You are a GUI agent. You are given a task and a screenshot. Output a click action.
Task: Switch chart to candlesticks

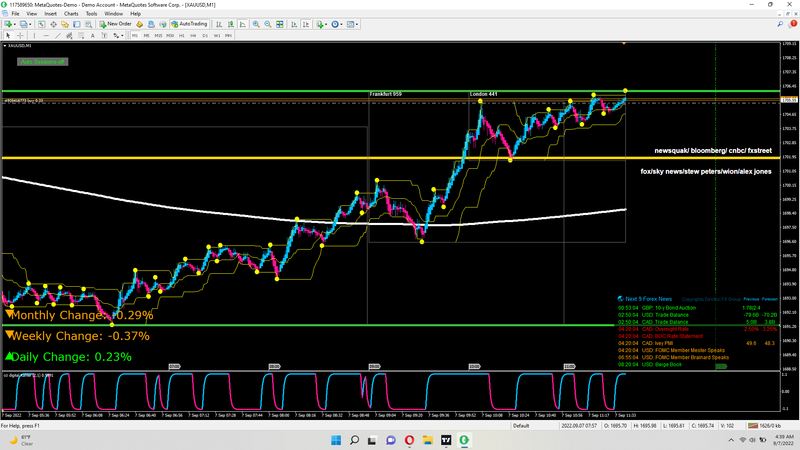click(x=231, y=24)
